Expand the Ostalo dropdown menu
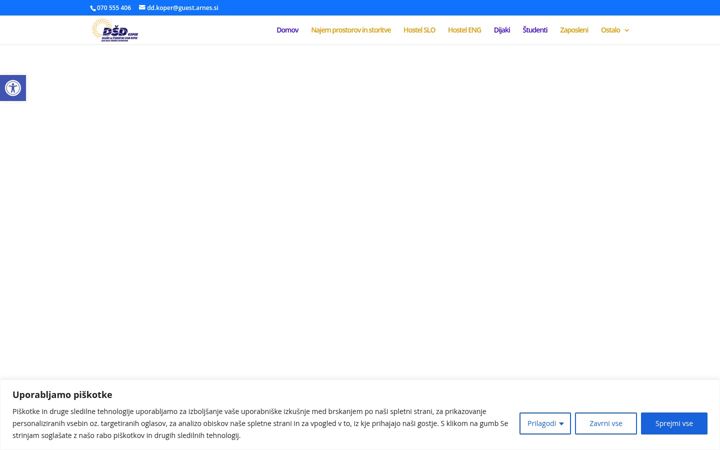This screenshot has height=450, width=720. pyautogui.click(x=615, y=30)
